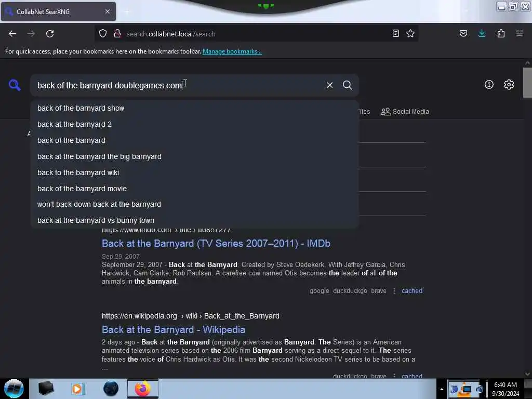
Task: Reload the page with the refresh icon
Action: point(50,34)
